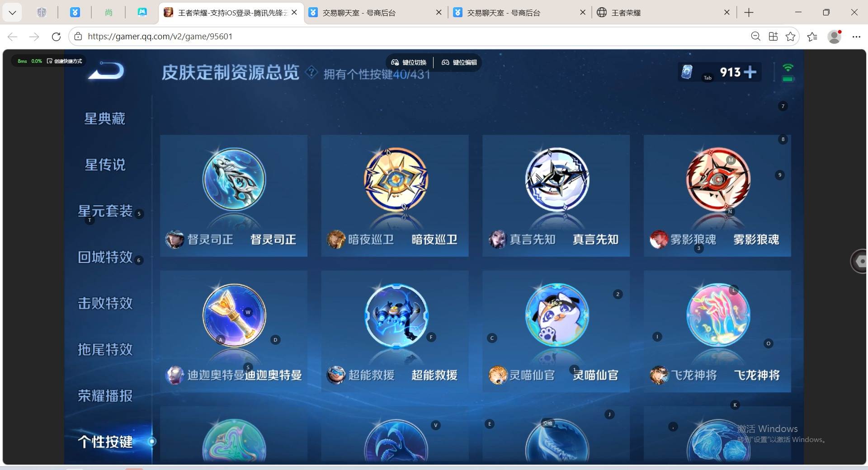Image resolution: width=868 pixels, height=470 pixels.
Task: Click the browser refresh button
Action: click(56, 37)
